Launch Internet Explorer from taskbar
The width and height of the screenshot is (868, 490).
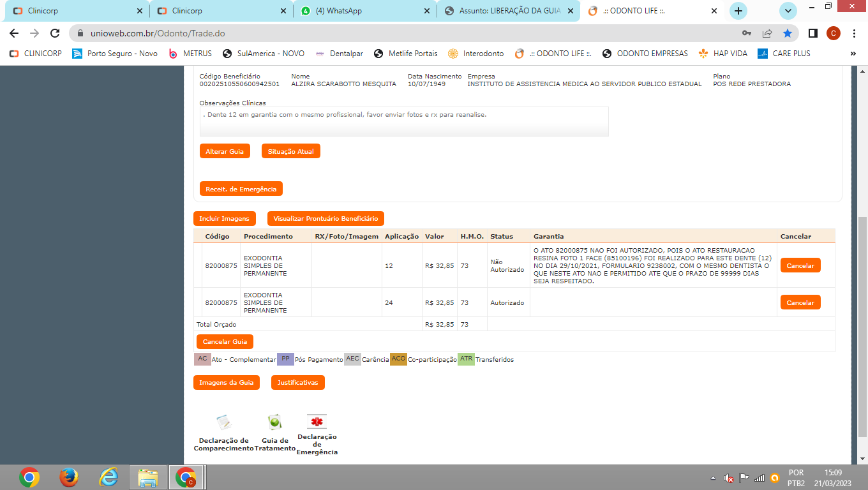(x=108, y=477)
